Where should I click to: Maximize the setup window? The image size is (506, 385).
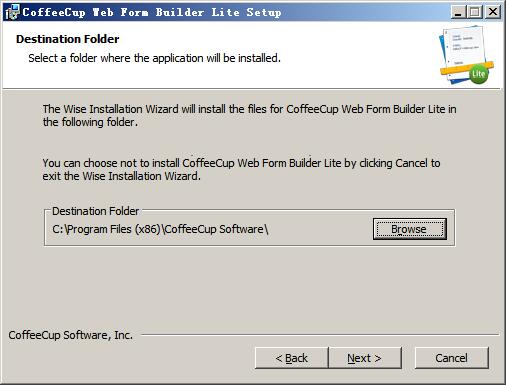pos(475,12)
